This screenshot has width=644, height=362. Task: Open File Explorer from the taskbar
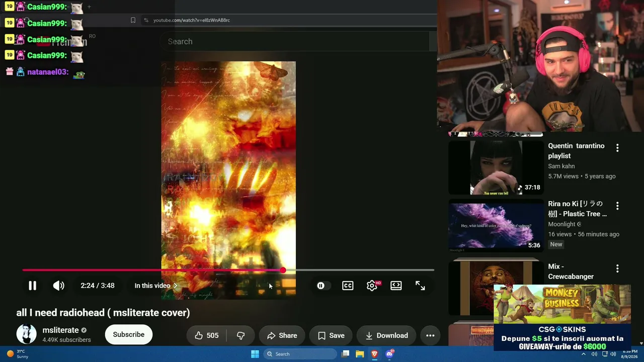(360, 354)
